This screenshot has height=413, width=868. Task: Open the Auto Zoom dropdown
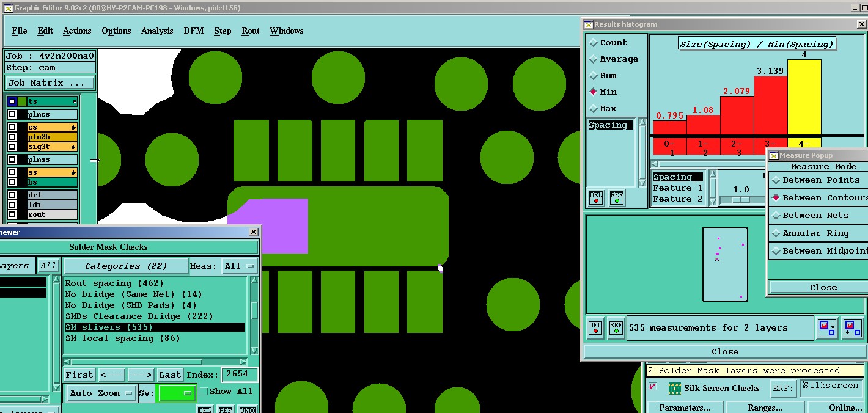(x=101, y=393)
